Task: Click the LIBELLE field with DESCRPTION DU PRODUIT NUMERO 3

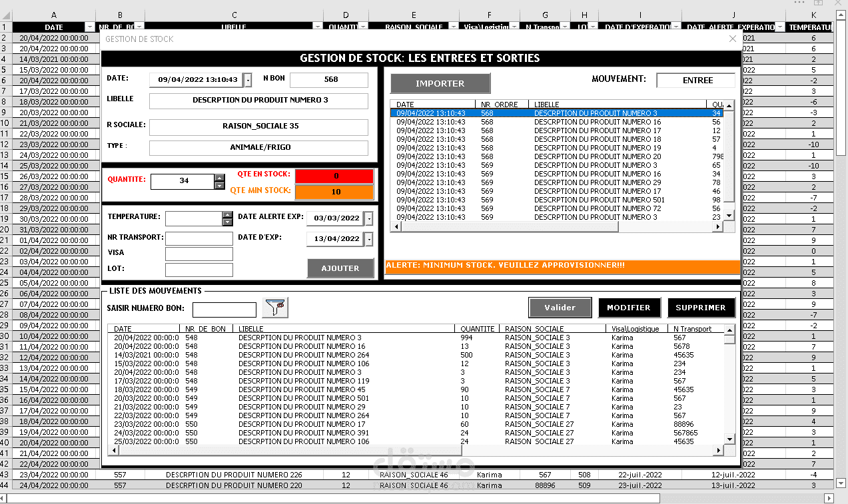Action: click(258, 101)
